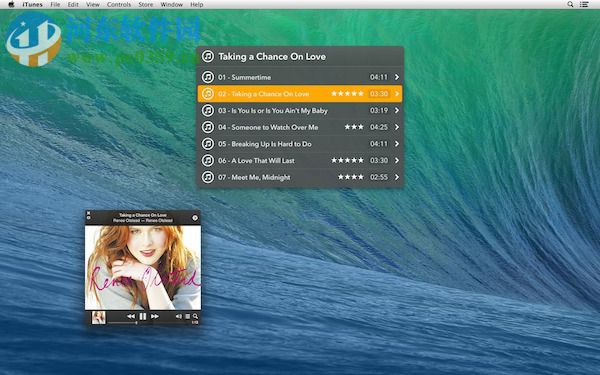
Task: Expand the highlighted Taking a Chance On Love chevron
Action: tap(397, 94)
